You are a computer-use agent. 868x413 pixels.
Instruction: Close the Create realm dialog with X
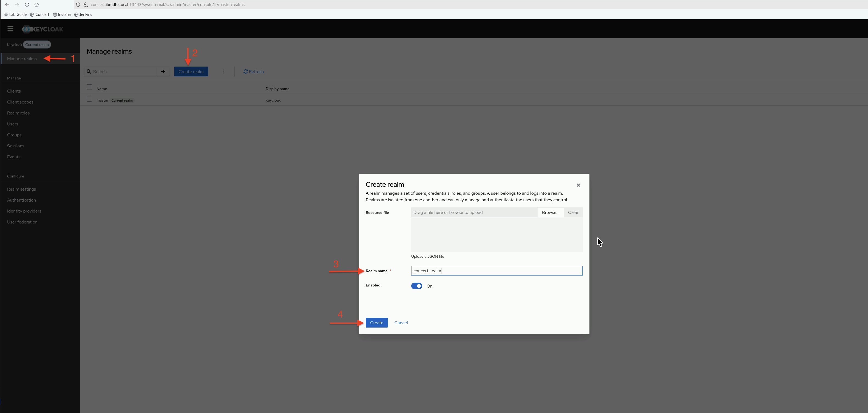point(578,185)
